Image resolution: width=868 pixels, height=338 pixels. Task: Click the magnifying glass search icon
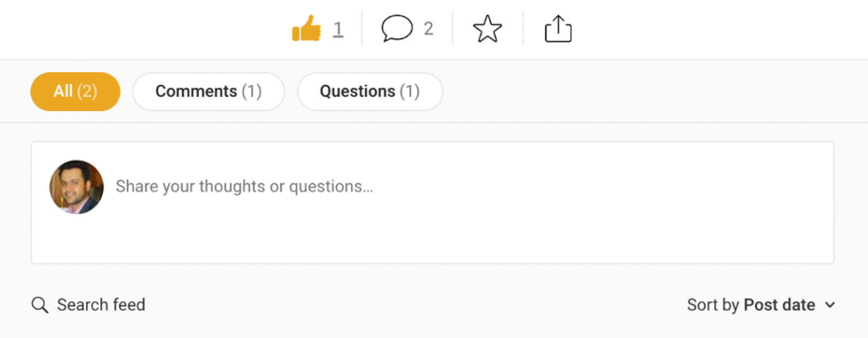[40, 305]
